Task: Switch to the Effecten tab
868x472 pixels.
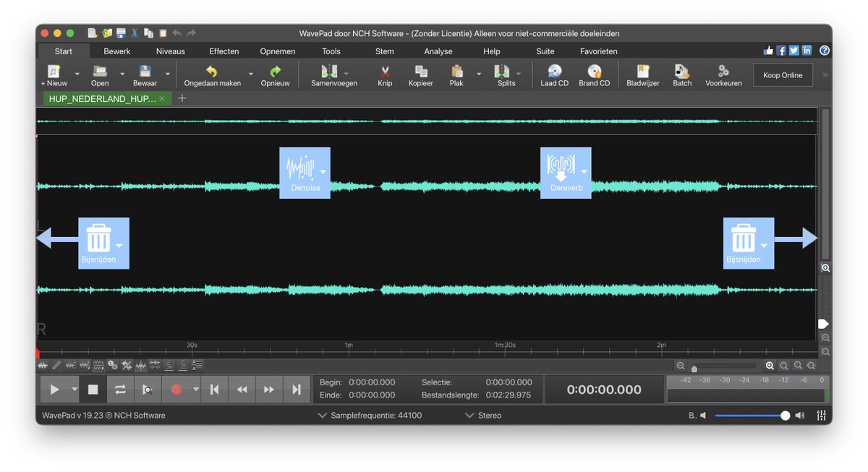Action: click(x=224, y=51)
